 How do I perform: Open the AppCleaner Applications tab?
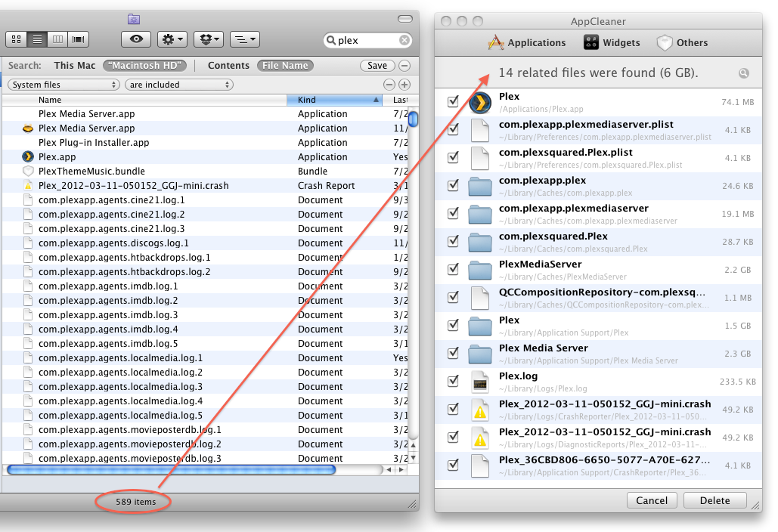pyautogui.click(x=526, y=42)
